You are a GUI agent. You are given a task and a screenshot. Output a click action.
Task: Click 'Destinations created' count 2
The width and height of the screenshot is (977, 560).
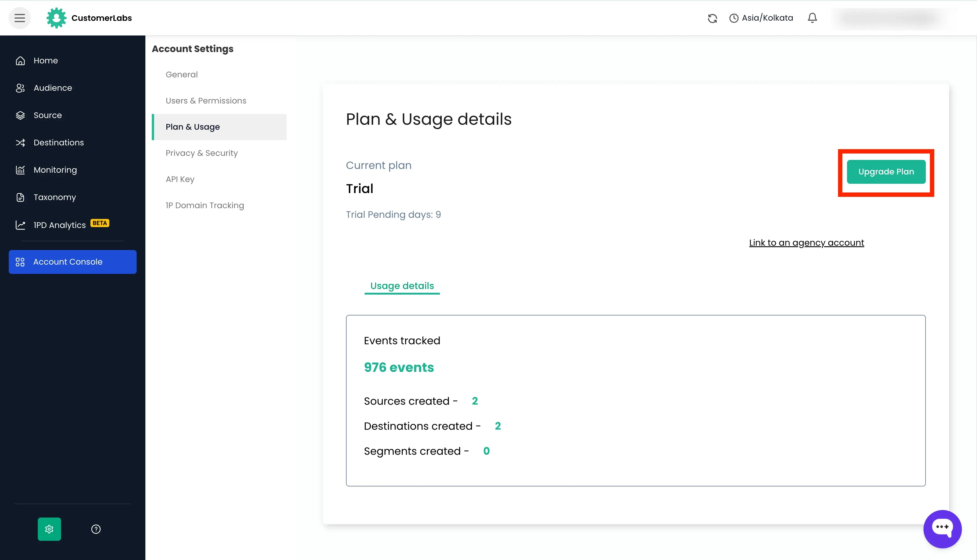pos(498,426)
